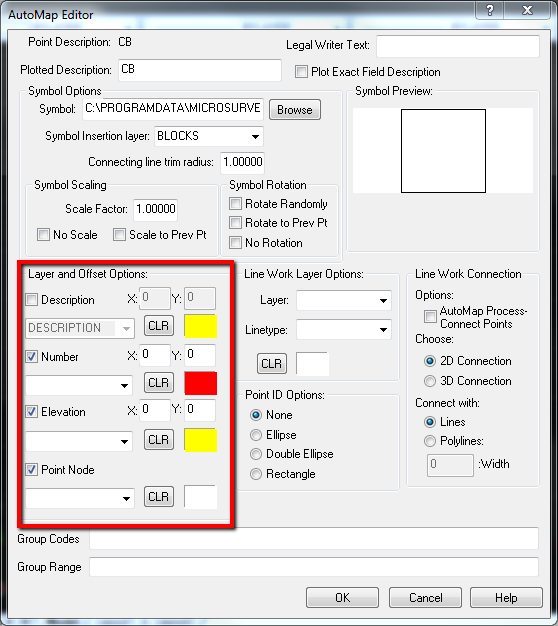The height and width of the screenshot is (626, 558).
Task: Click the Group Codes input field
Action: pos(314,538)
